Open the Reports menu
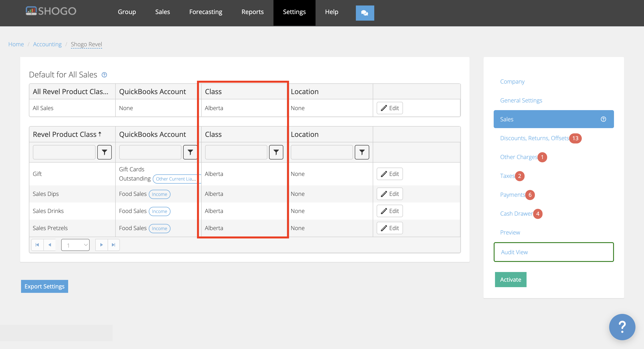 coord(252,12)
